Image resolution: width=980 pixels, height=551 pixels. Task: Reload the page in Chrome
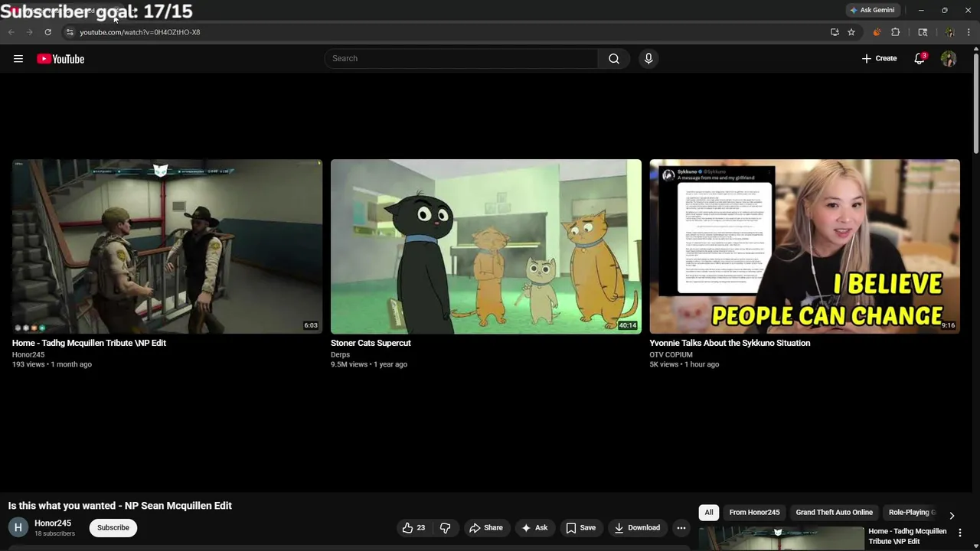47,32
